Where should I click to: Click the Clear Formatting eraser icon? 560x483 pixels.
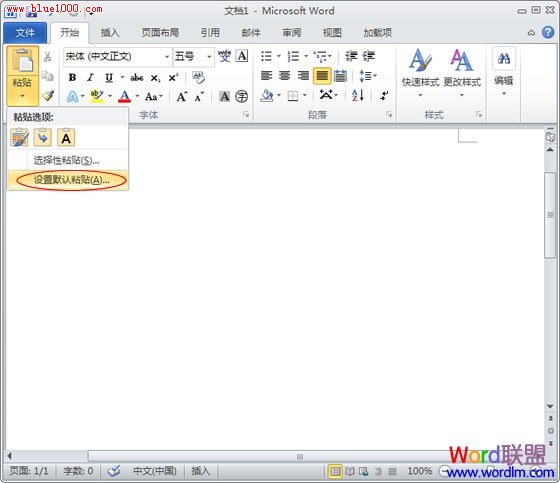tap(198, 78)
